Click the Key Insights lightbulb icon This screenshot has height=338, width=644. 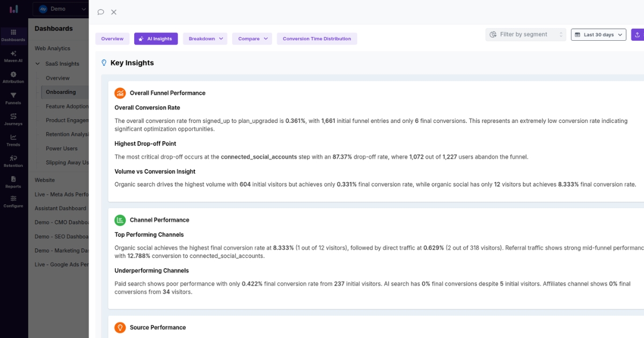click(104, 63)
